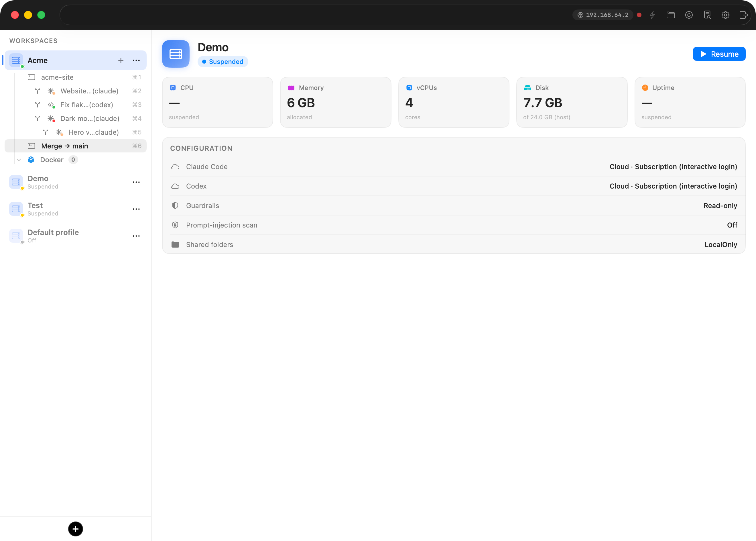Click the lightning bolt icon in title bar
The image size is (756, 541).
[x=652, y=15]
